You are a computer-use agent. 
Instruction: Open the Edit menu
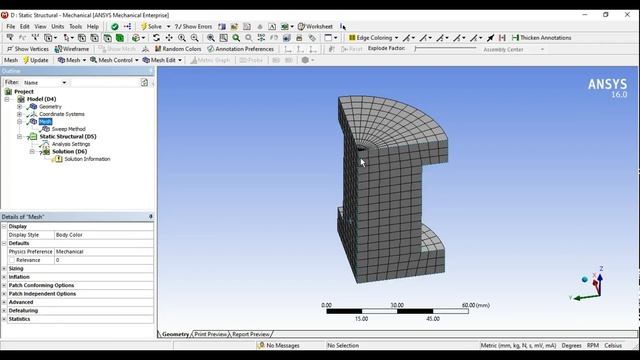click(x=24, y=27)
